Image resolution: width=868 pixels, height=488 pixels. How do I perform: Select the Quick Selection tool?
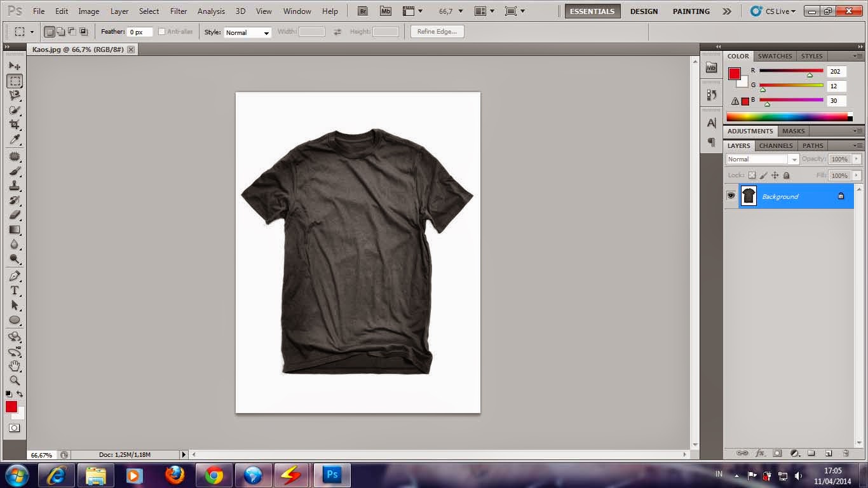coord(15,110)
